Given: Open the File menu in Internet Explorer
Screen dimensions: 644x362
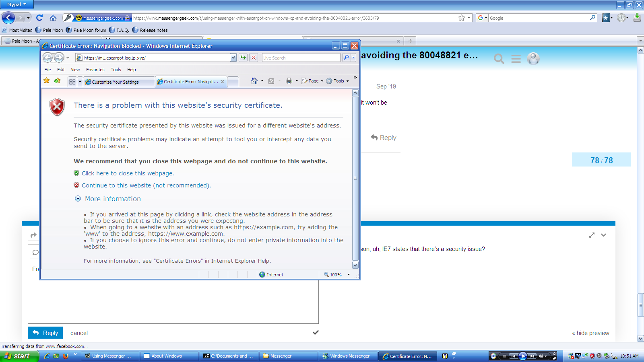Looking at the screenshot, I should click(x=47, y=70).
